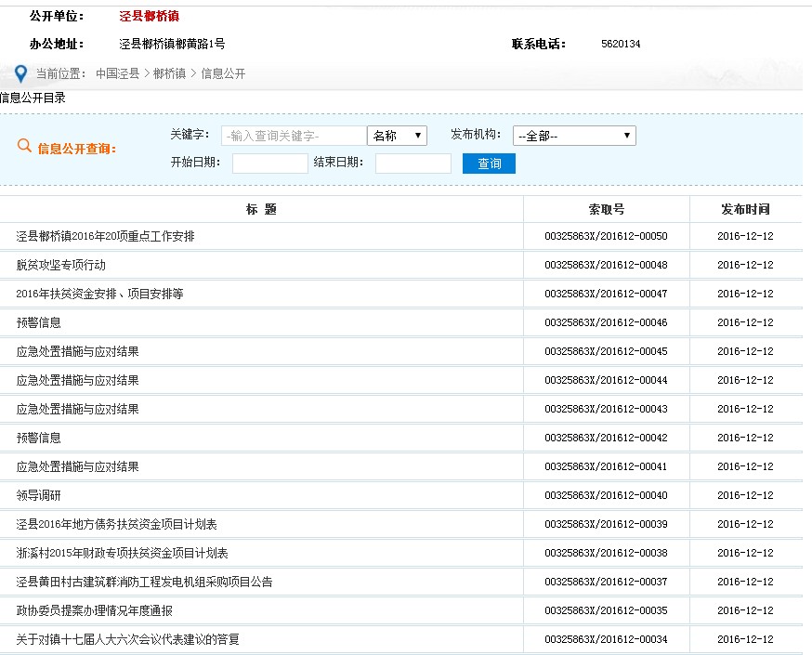
Task: Click the red 泾县榔桥镇 unit name
Action: [x=150, y=16]
